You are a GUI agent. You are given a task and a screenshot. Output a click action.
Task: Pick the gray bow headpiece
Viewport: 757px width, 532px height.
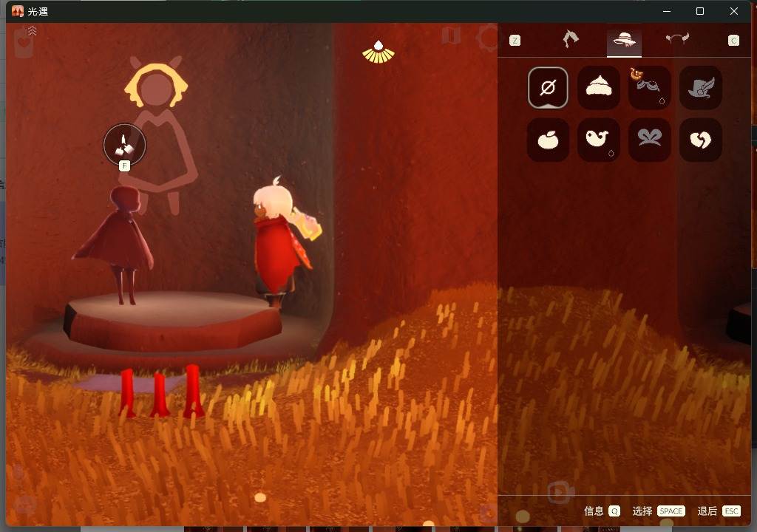650,140
